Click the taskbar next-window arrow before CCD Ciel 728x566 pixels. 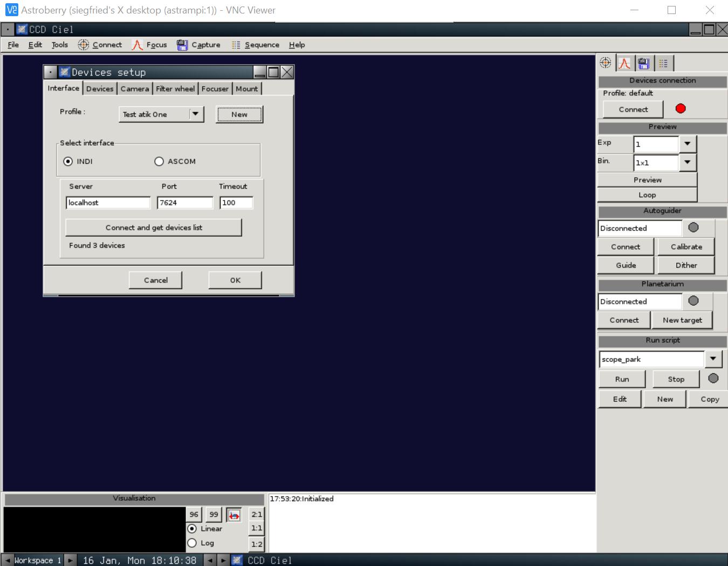tap(223, 560)
